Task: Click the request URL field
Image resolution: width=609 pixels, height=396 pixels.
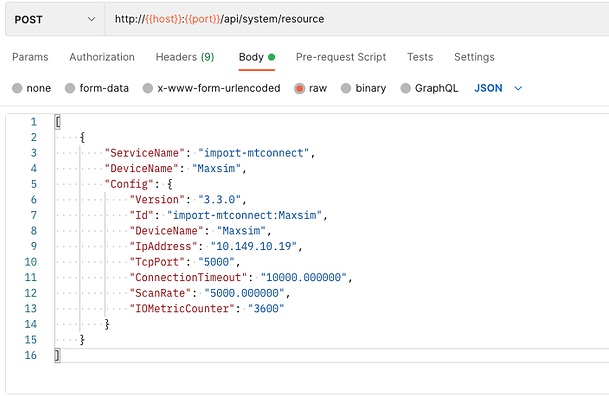Action: click(x=357, y=19)
